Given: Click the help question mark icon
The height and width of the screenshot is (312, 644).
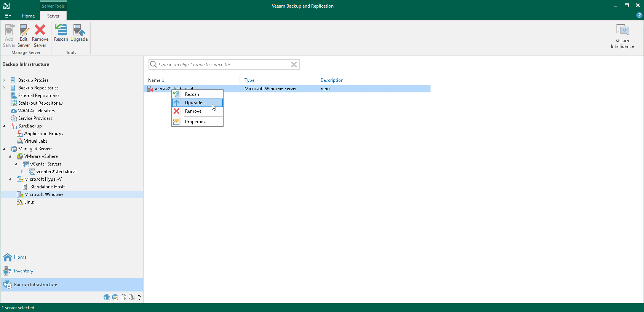Looking at the screenshot, I should click(639, 16).
